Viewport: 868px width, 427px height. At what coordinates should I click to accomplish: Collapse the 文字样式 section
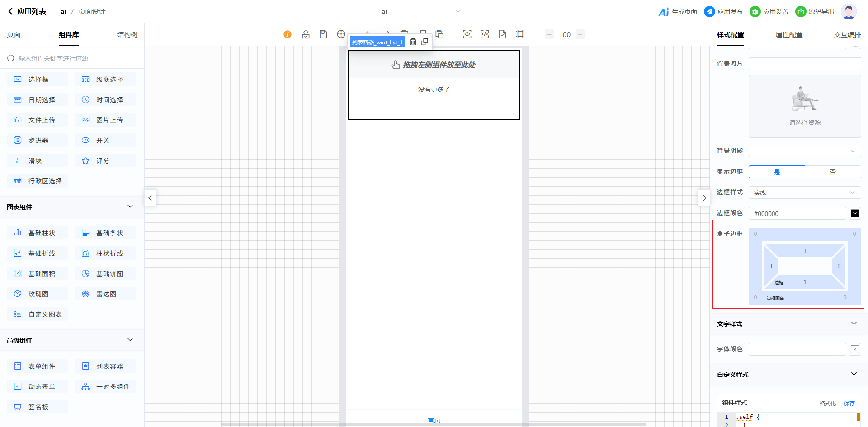click(x=854, y=324)
